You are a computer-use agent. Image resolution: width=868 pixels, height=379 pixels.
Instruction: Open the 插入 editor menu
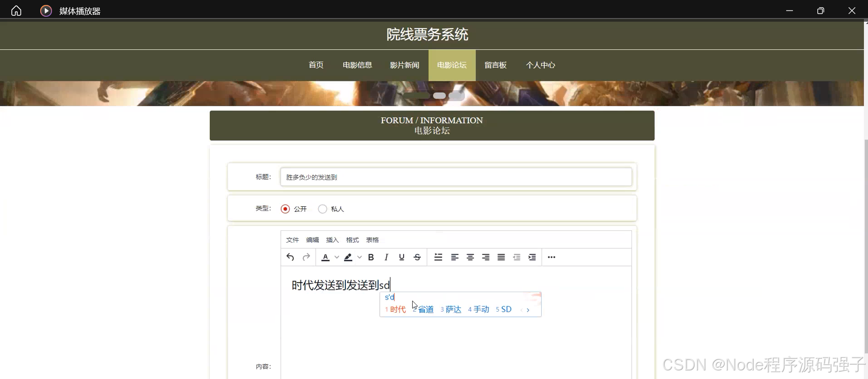[x=332, y=240]
